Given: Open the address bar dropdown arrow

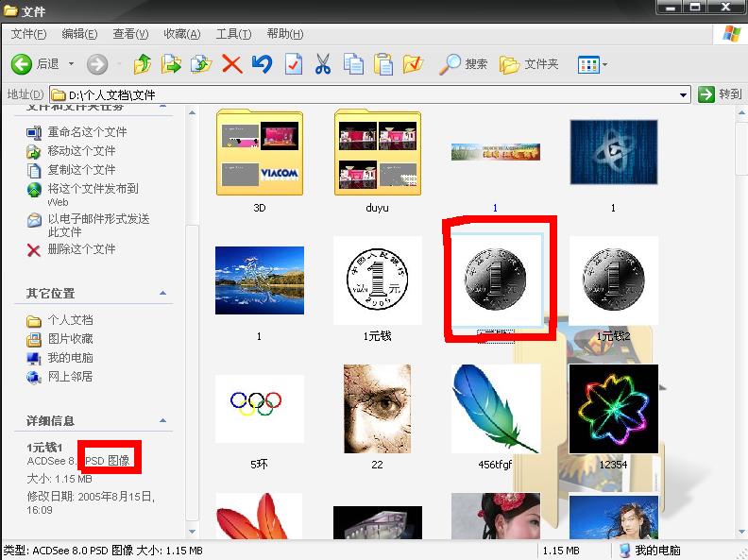Looking at the screenshot, I should click(x=684, y=95).
